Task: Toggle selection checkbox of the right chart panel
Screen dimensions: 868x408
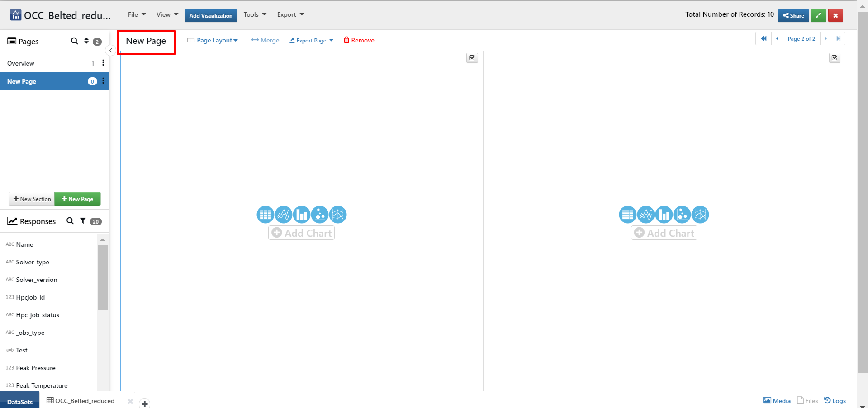Action: click(x=835, y=58)
